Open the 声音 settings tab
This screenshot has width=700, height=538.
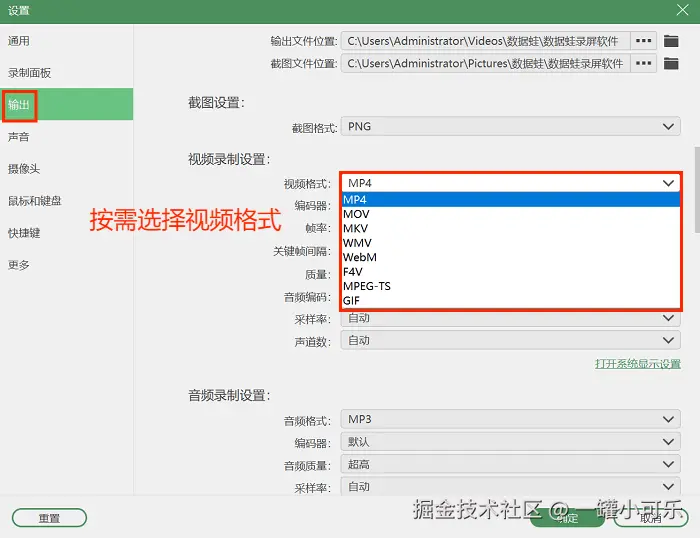pos(67,137)
